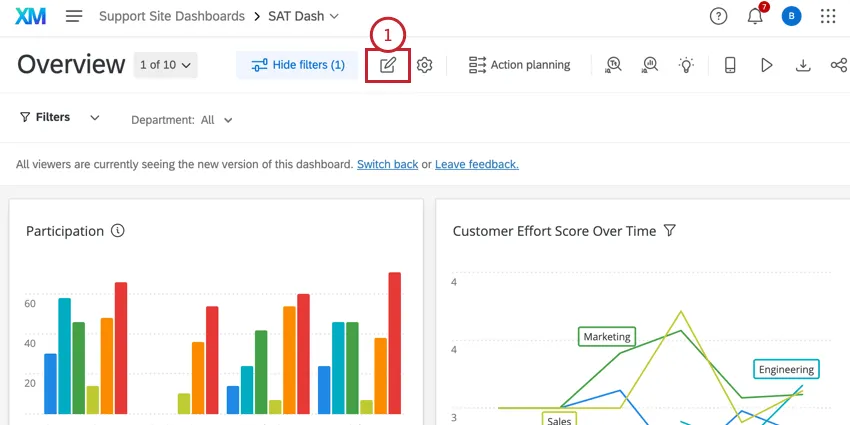
Task: Open the hamburger navigation menu
Action: coord(74,16)
